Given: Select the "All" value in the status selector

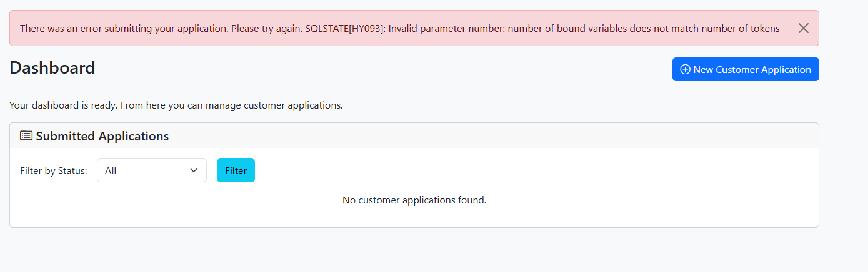Looking at the screenshot, I should pos(111,171).
